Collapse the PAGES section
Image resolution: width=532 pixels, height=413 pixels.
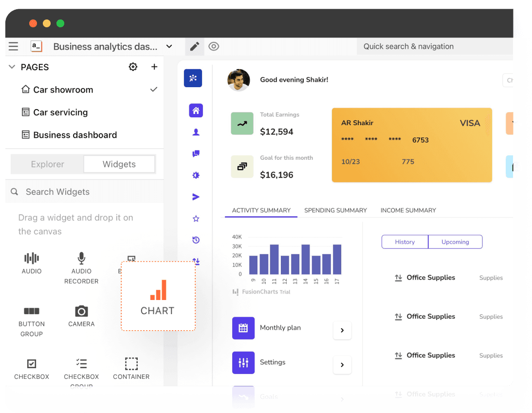click(x=12, y=67)
